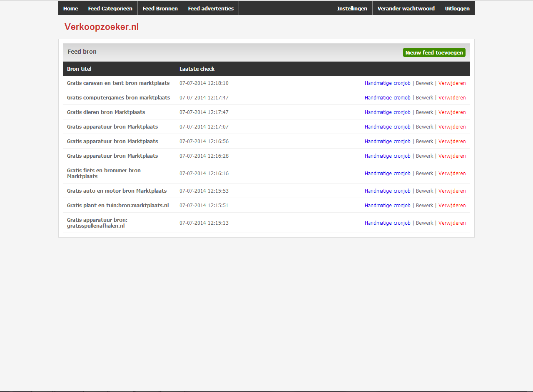Run Handmatige cronjob for gratisspullenafhalen.nl feed
The height and width of the screenshot is (392, 533).
click(x=388, y=223)
